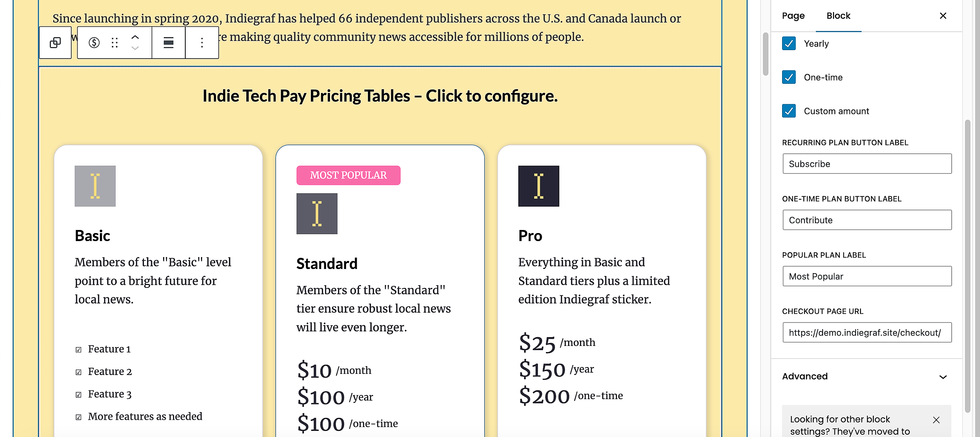This screenshot has height=437, width=980.
Task: Move the block up with the arrow
Action: pos(135,37)
